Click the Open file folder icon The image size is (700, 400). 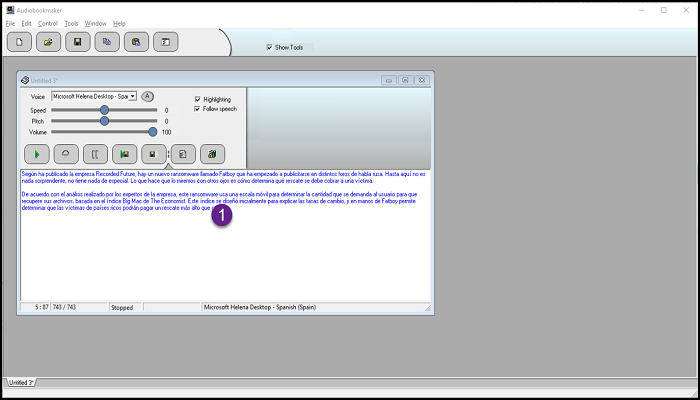47,42
